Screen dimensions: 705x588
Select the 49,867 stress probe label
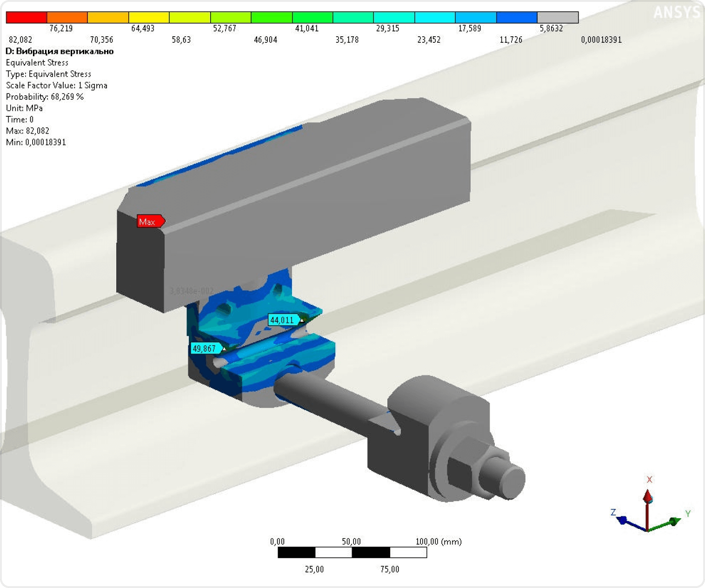pos(207,348)
